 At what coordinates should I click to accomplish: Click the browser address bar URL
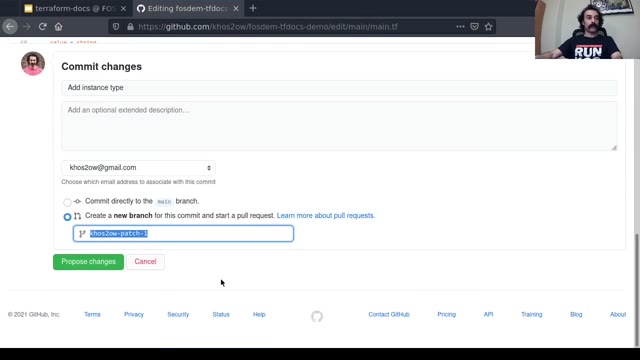(268, 27)
